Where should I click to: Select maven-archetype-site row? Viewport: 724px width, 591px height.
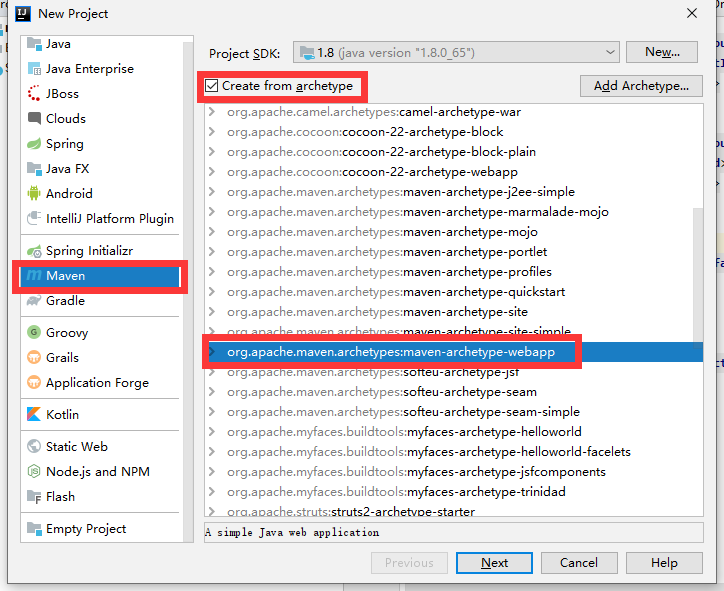pyautogui.click(x=454, y=312)
